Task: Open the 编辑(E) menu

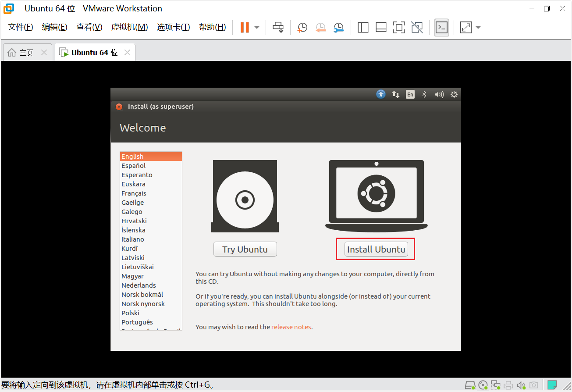Action: coord(55,27)
